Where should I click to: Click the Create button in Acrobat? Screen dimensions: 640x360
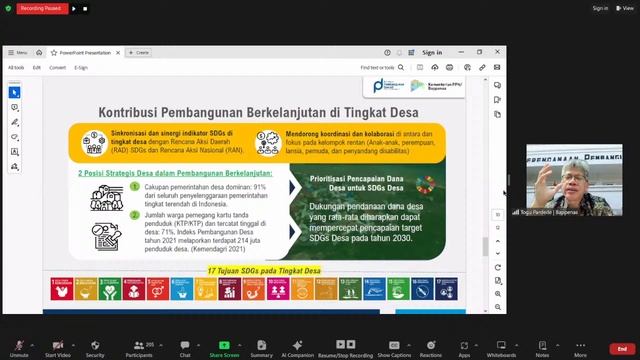(x=139, y=53)
